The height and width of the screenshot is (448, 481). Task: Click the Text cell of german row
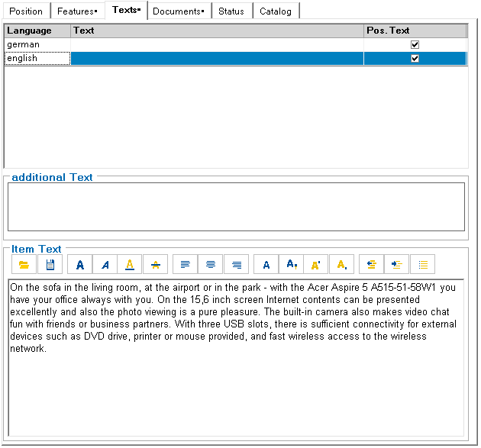(217, 45)
